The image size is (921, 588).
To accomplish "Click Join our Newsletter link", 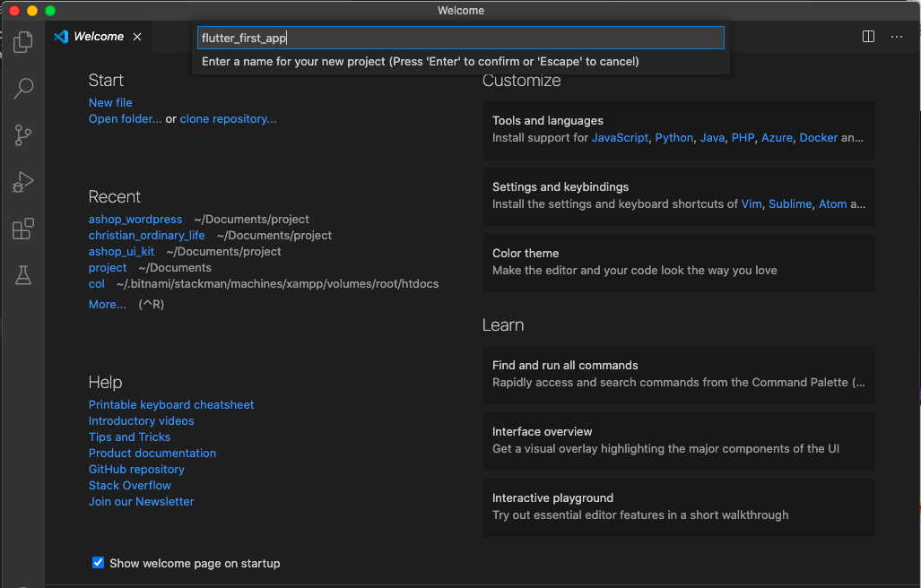I will click(x=141, y=501).
